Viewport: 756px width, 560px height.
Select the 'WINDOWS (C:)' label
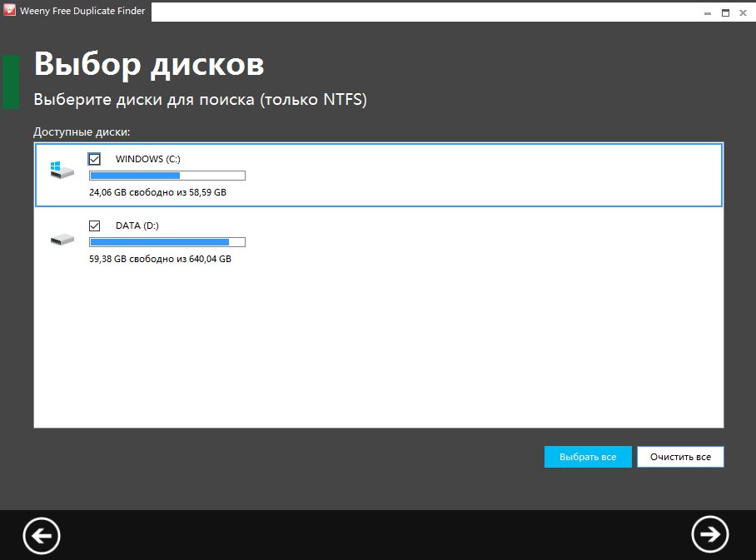pyautogui.click(x=148, y=159)
